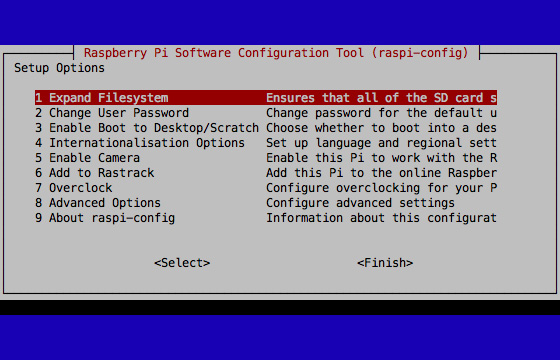Open the Overclock menu item

(266, 188)
